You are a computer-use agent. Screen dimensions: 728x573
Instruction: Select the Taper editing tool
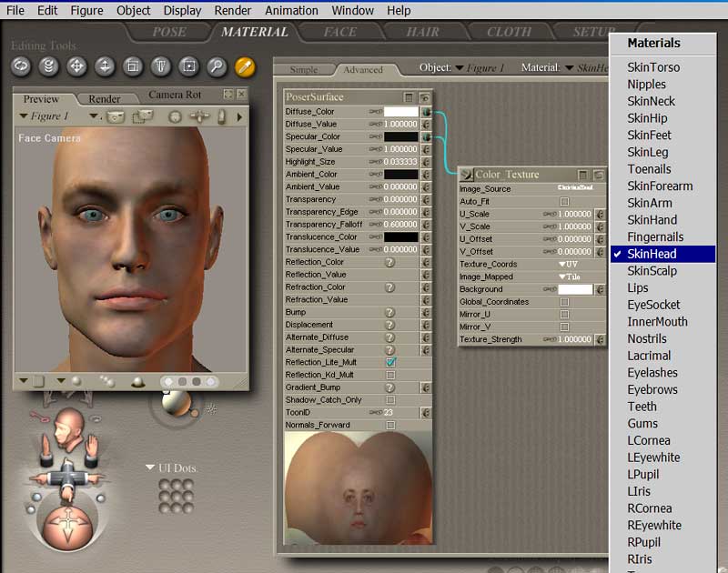161,66
